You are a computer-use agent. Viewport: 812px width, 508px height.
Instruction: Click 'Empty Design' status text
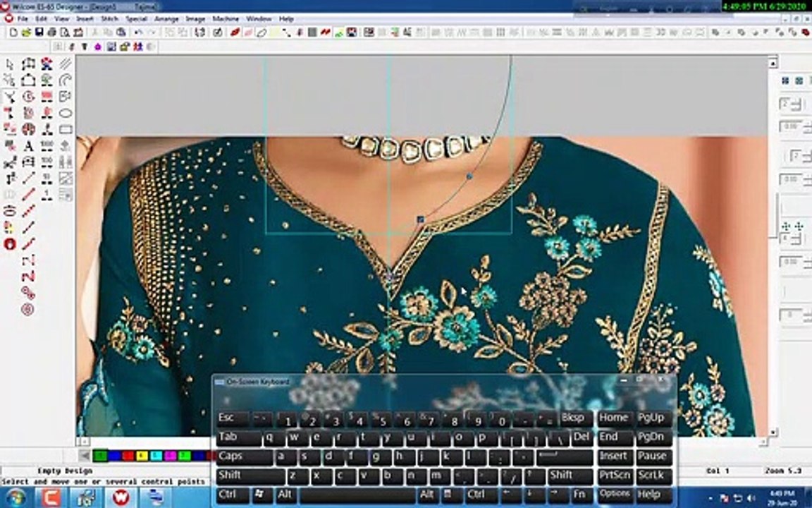pos(66,471)
